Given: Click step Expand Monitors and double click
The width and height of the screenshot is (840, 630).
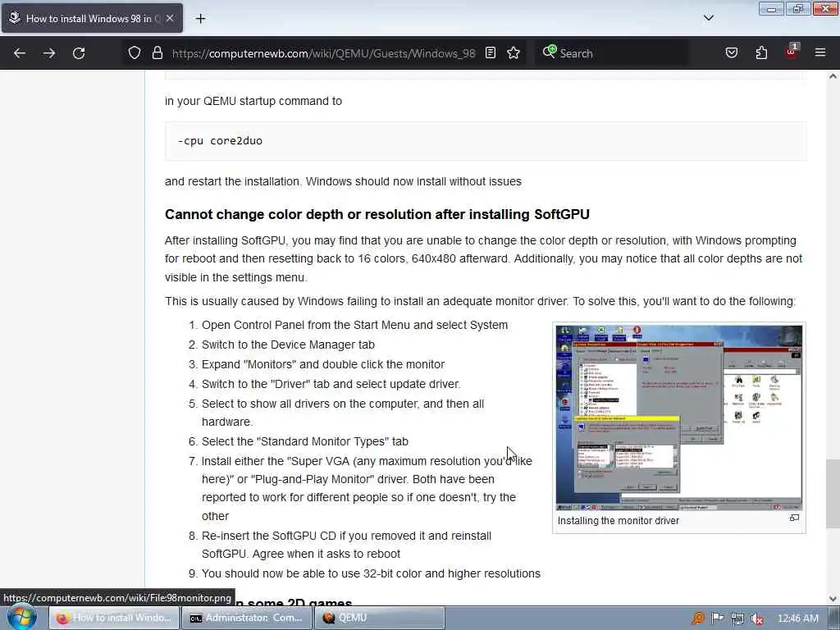Looking at the screenshot, I should [323, 364].
